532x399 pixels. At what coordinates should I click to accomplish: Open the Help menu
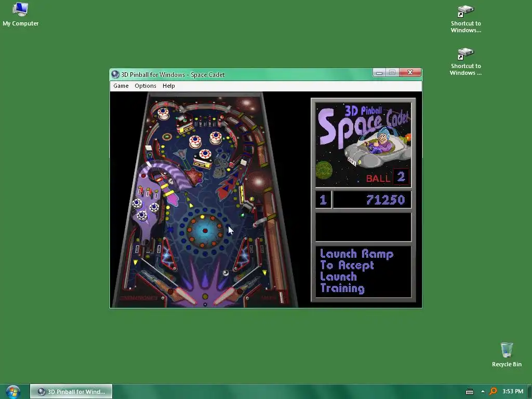(x=169, y=86)
